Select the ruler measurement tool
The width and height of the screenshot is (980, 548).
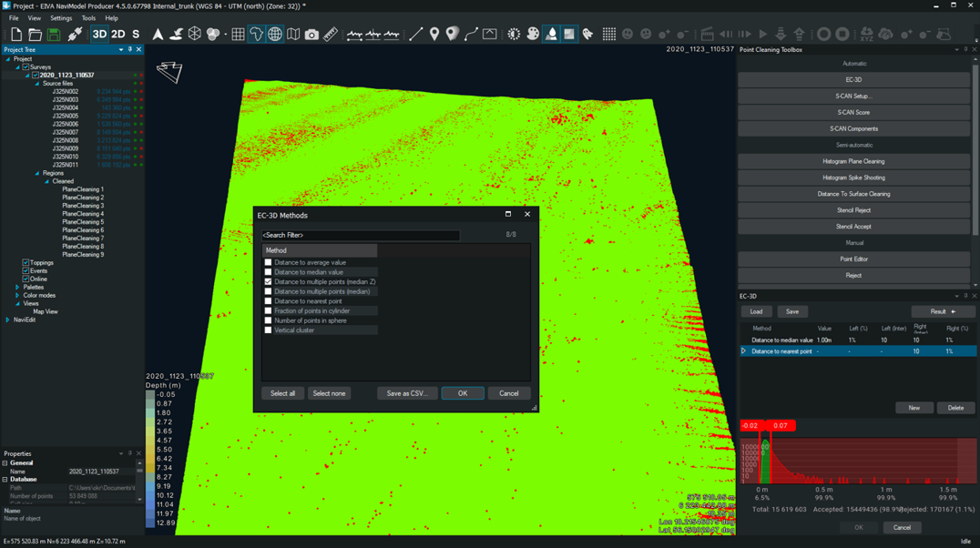331,35
